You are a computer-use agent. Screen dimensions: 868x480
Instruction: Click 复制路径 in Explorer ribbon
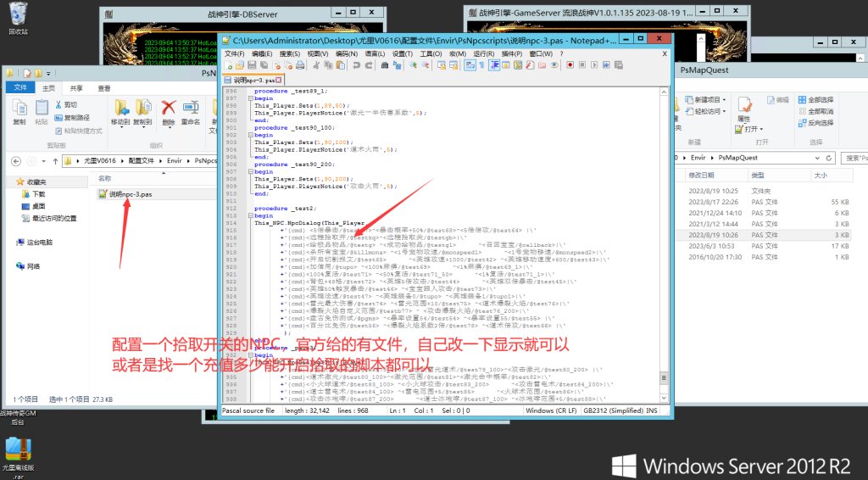click(73, 117)
